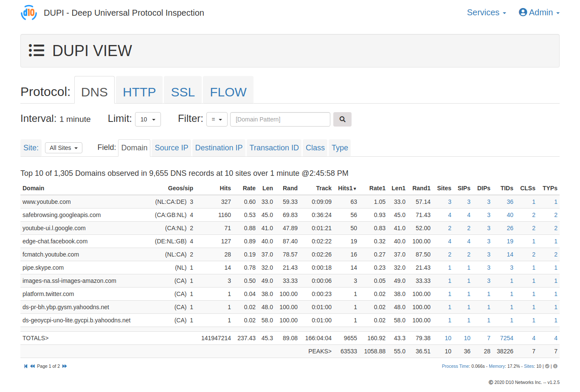The width and height of the screenshot is (580, 392).
Task: Click the d10 logo icon
Action: (29, 13)
